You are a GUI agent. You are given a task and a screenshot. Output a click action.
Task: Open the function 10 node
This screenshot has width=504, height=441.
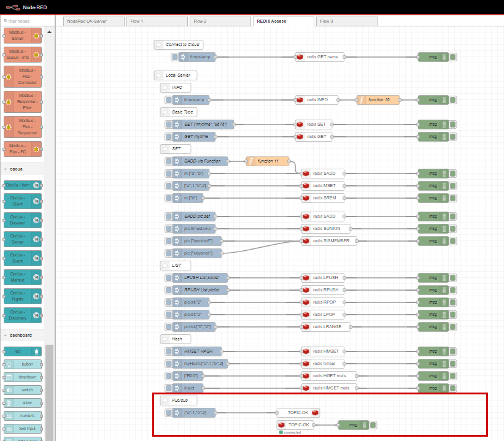[378, 100]
